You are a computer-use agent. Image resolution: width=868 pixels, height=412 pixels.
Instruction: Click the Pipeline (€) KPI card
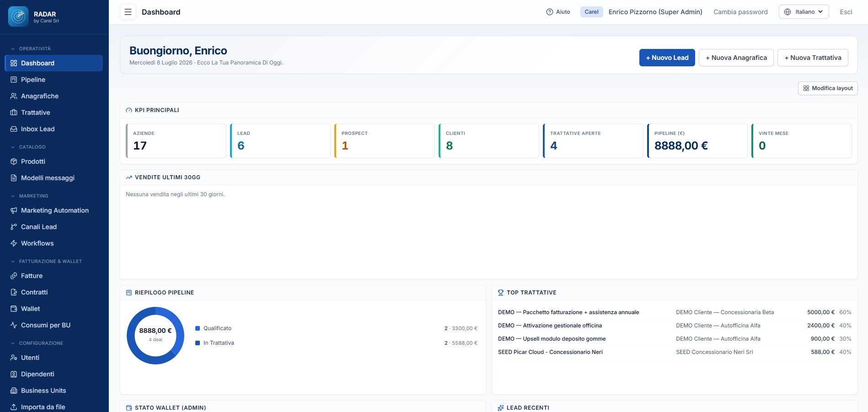(x=697, y=141)
